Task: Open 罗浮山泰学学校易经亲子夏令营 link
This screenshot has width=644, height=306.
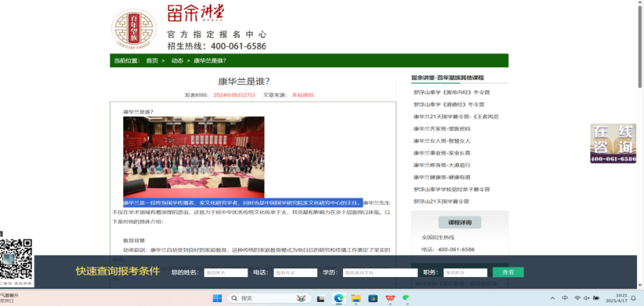Action: [451, 189]
